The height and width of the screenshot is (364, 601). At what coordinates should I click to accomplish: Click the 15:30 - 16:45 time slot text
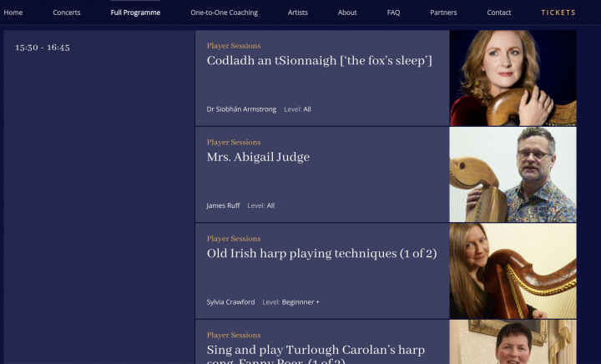[x=43, y=48]
